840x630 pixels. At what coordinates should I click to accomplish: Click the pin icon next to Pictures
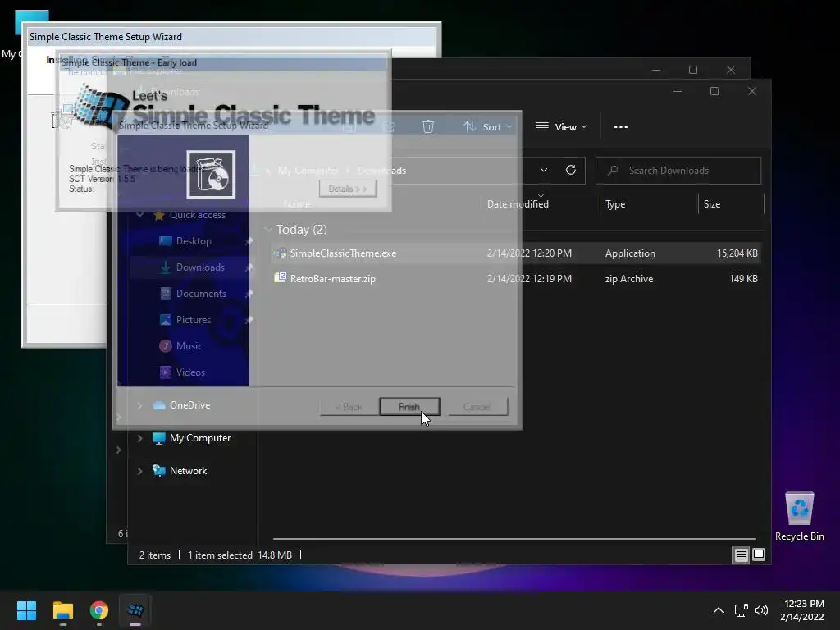click(x=249, y=320)
